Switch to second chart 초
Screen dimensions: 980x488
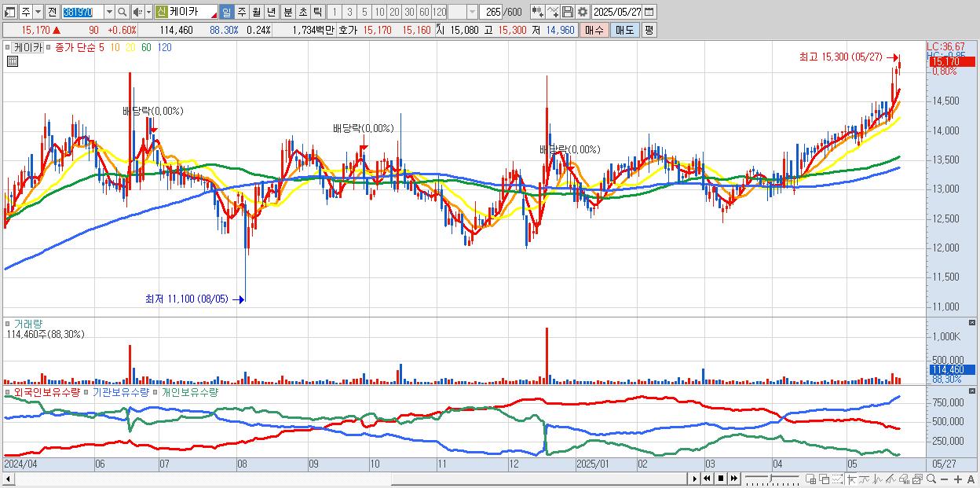[x=302, y=12]
